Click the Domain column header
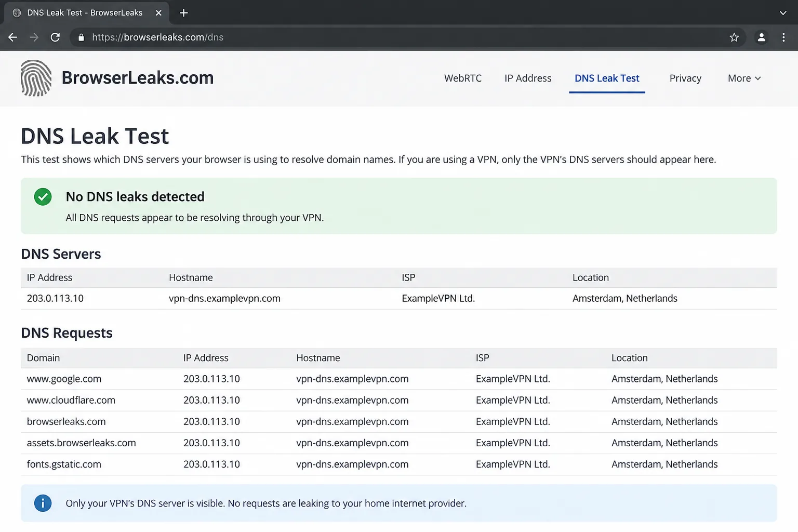Screen dimensions: 798x532 (x=43, y=358)
